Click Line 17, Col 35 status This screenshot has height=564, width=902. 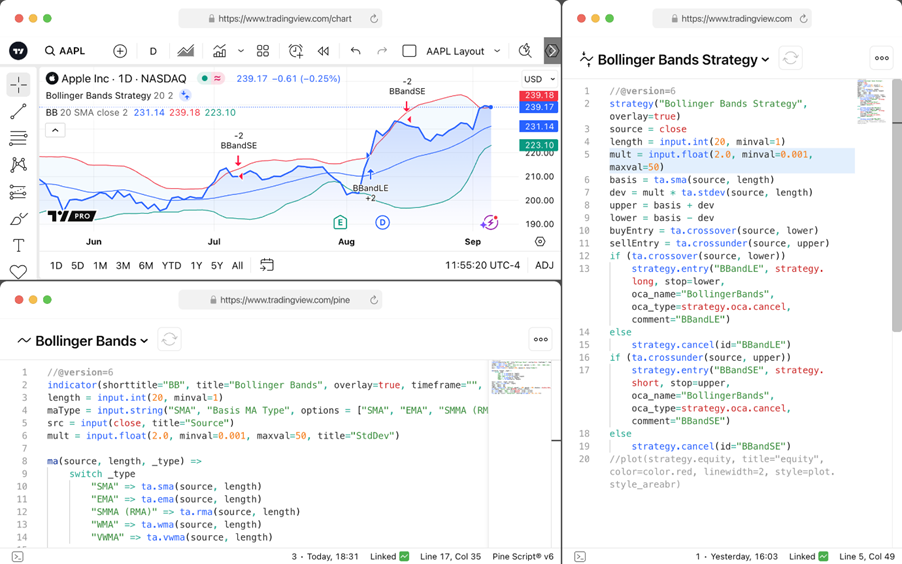click(x=450, y=557)
